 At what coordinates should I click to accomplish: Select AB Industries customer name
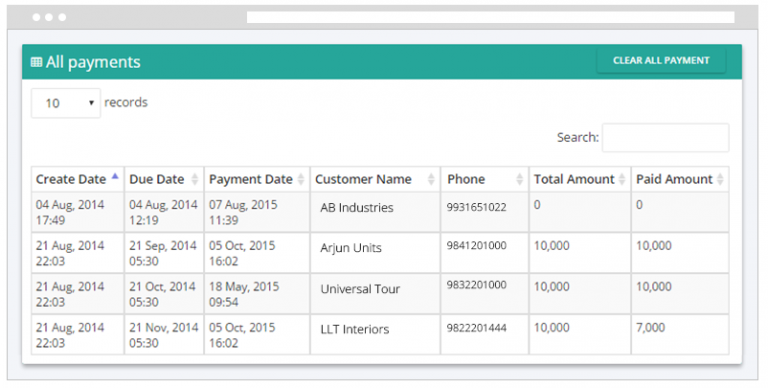pos(357,208)
